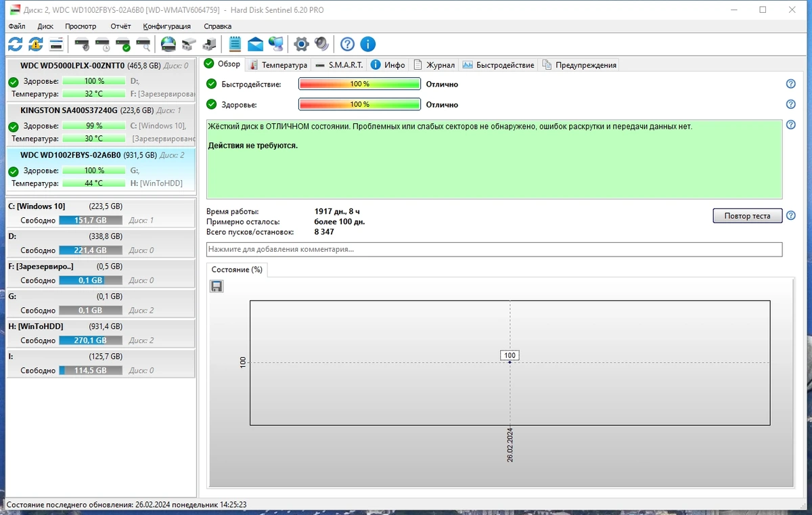Switch to the Журнал tab
Image resolution: width=812 pixels, height=515 pixels.
434,65
